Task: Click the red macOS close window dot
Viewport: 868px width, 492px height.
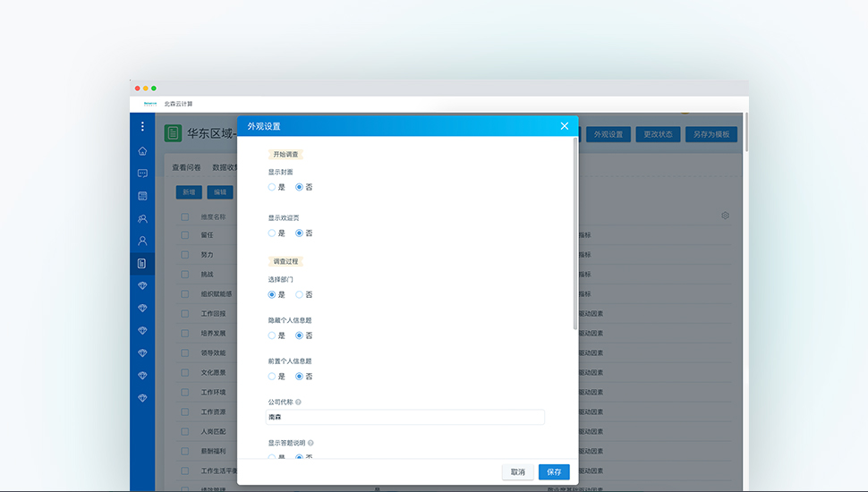Action: [137, 89]
